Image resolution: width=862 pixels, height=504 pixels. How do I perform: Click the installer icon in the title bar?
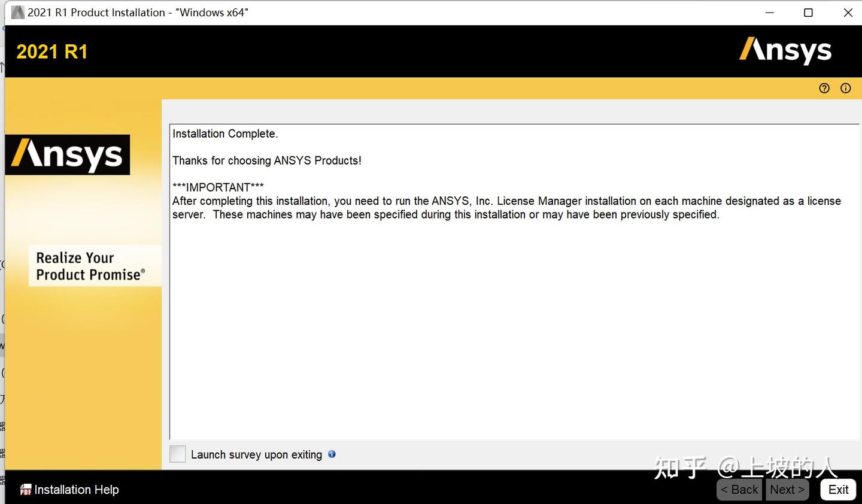pyautogui.click(x=17, y=12)
